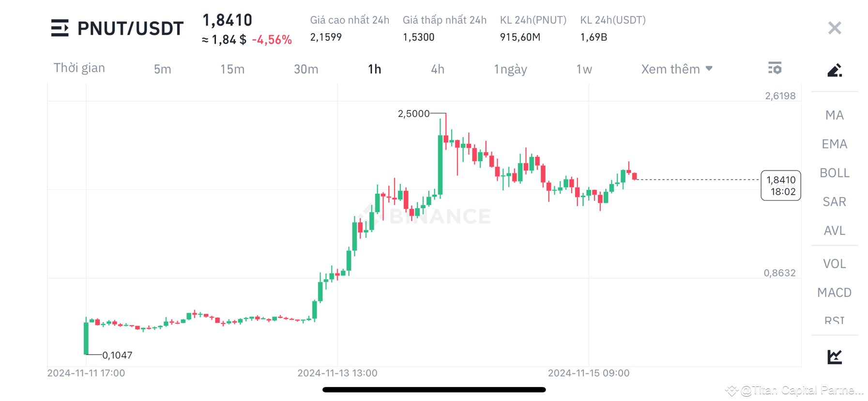Enable the MACD indicator
Image resolution: width=868 pixels, height=401 pixels.
[x=834, y=293]
